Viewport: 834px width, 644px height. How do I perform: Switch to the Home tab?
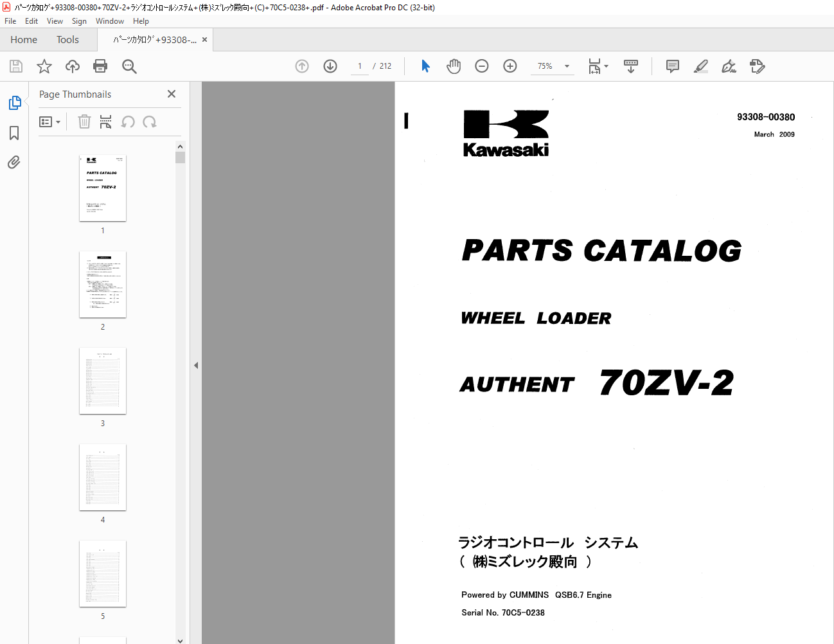tap(24, 40)
